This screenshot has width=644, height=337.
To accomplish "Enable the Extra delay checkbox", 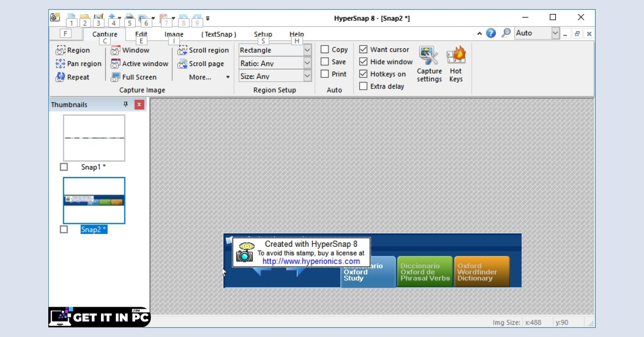I will [363, 86].
